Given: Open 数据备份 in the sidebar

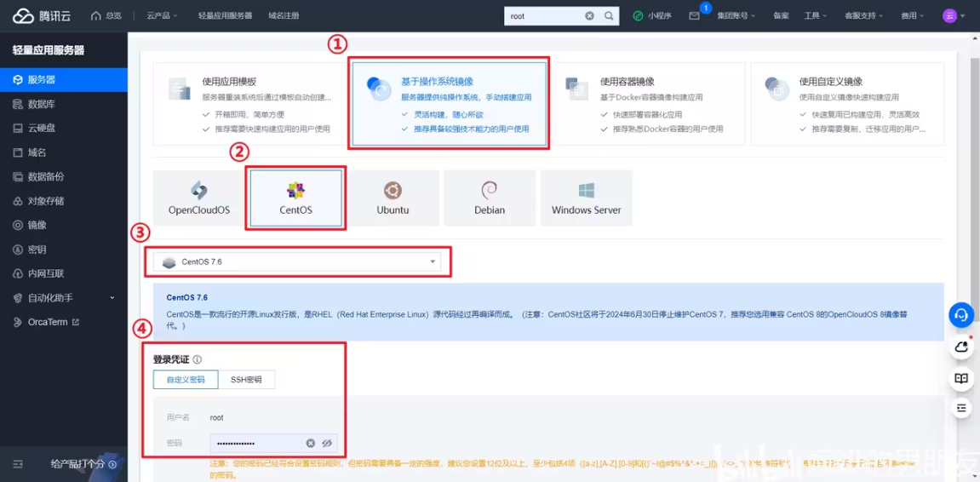Looking at the screenshot, I should pyautogui.click(x=64, y=177).
